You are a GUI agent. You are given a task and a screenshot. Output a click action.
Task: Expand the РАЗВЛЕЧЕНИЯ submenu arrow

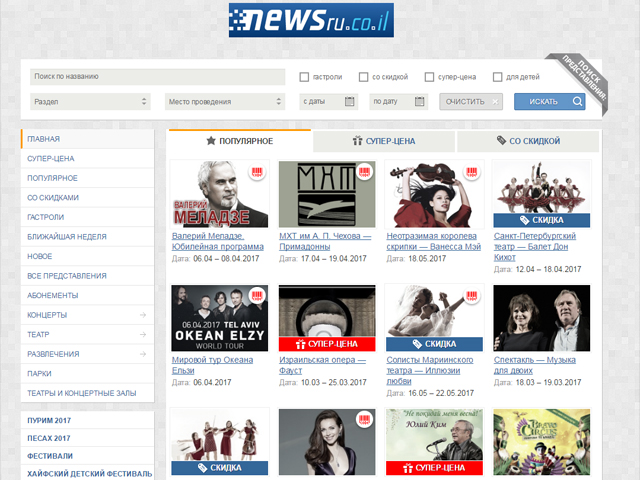pos(142,354)
